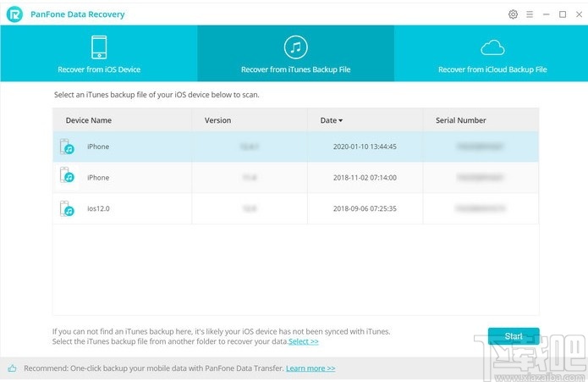Switch to Recover from iTunes Backup File tab
The height and width of the screenshot is (382, 588).
295,53
